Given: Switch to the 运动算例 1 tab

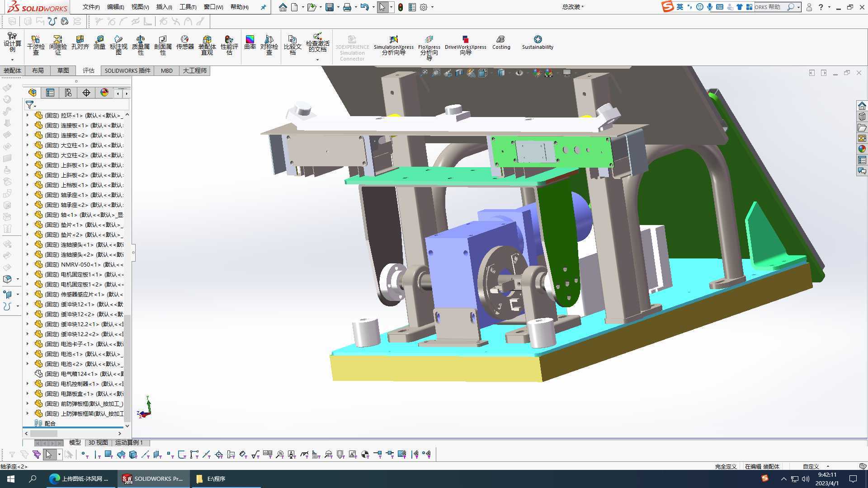Looking at the screenshot, I should pyautogui.click(x=129, y=442).
